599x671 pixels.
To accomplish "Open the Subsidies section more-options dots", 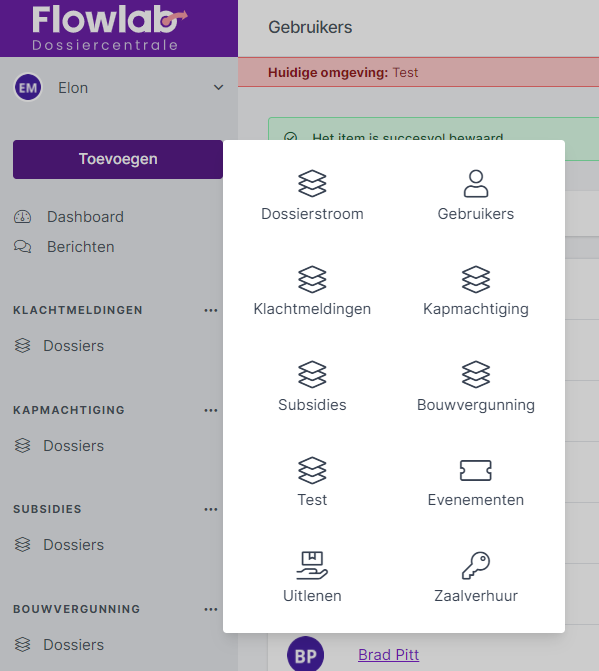I will pos(211,509).
